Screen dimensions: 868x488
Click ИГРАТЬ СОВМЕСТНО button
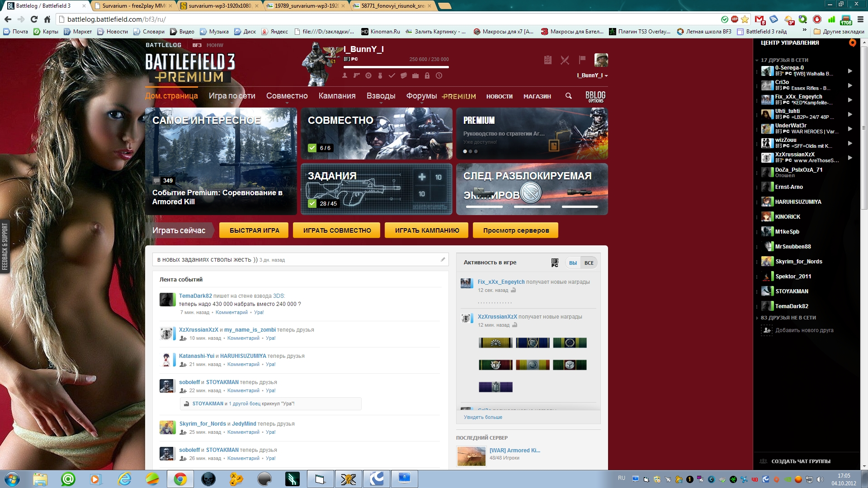[337, 230]
